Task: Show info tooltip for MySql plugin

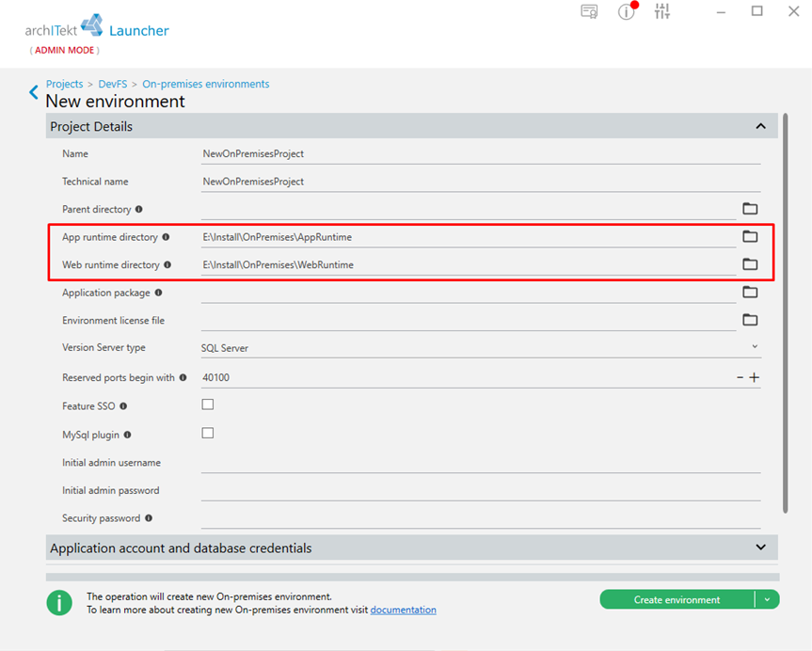Action: point(127,435)
